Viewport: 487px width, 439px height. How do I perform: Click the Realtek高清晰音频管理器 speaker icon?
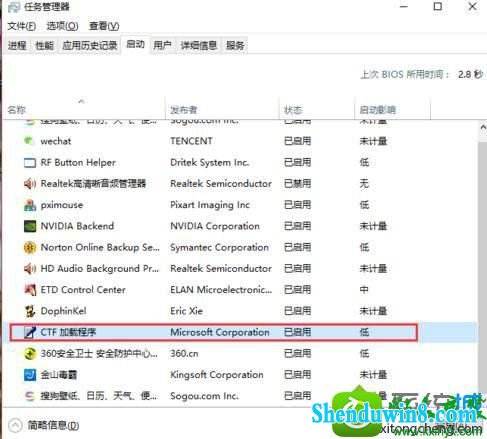(x=30, y=184)
